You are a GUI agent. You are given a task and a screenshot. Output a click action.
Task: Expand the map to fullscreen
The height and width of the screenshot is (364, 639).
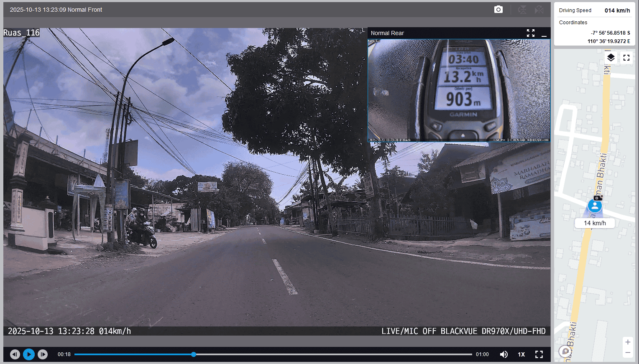(626, 58)
